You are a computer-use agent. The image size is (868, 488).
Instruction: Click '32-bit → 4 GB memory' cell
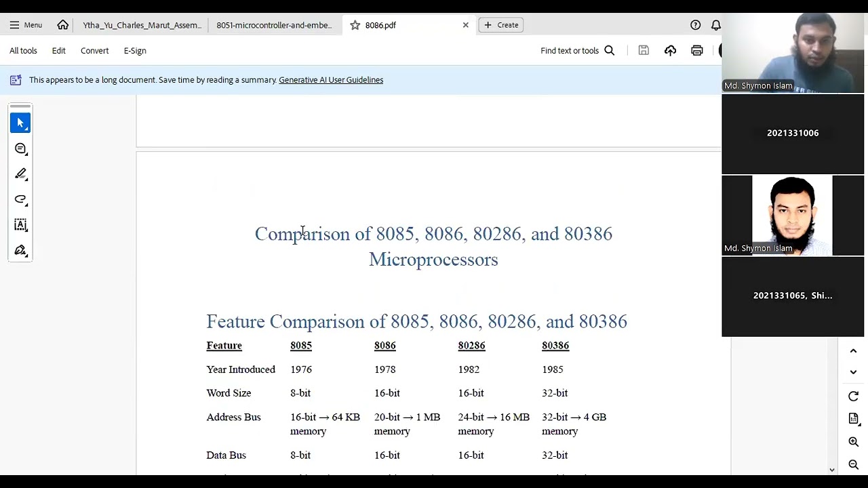(x=574, y=424)
